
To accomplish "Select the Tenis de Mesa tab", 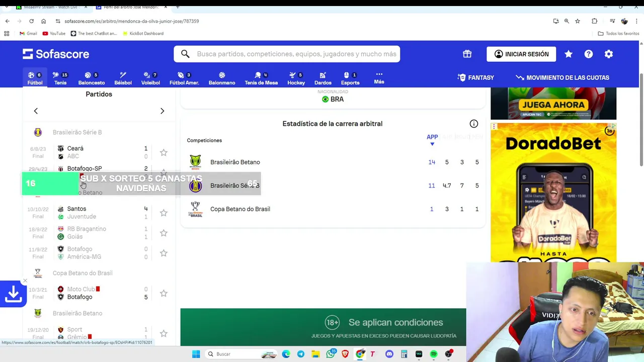I will [261, 78].
